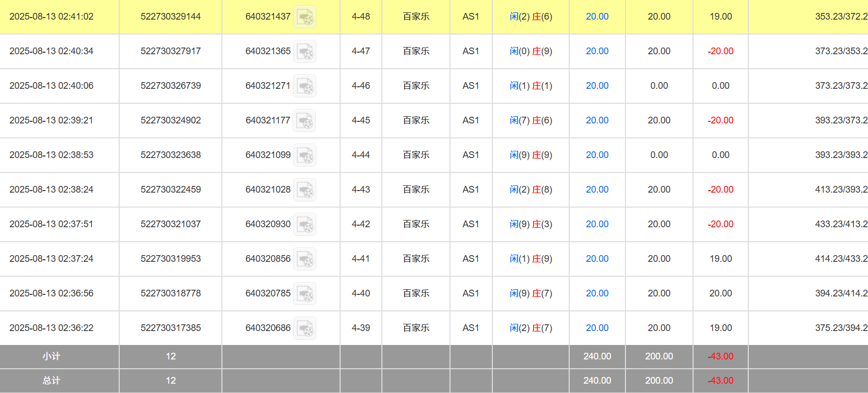Screen dimensions: 868x393
Task: Open the video icon beside 640321271
Action: tap(304, 86)
